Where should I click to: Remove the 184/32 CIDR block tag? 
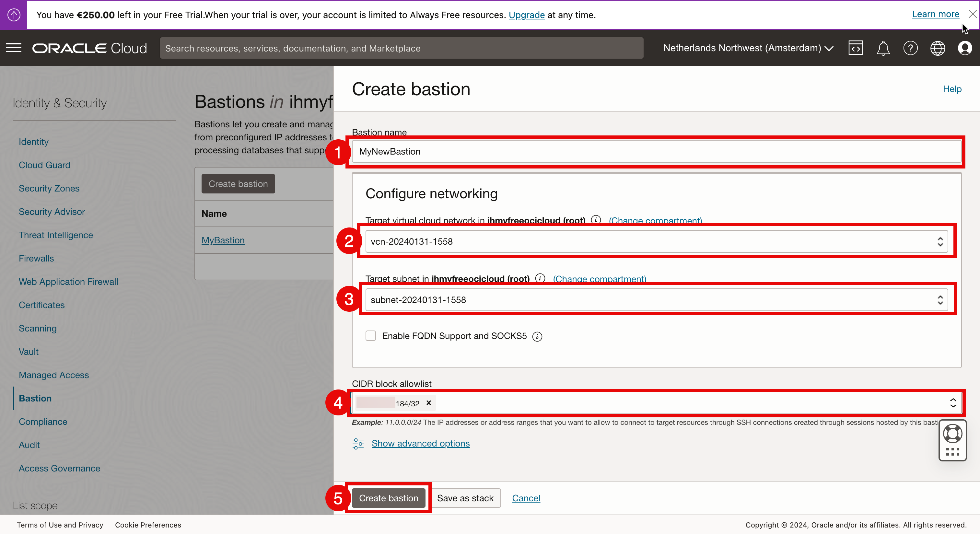point(429,403)
